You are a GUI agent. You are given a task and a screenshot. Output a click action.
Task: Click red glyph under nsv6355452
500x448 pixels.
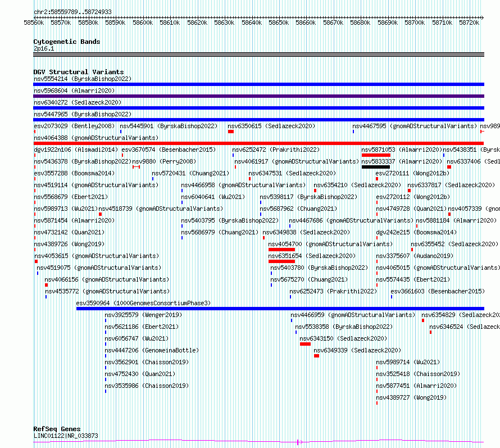tap(412, 250)
